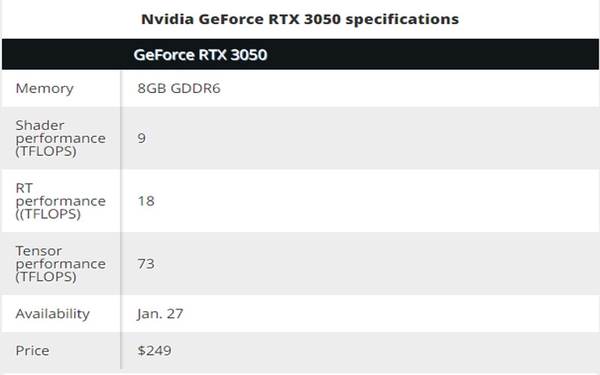Click the word Nvidia in the title

168,19
